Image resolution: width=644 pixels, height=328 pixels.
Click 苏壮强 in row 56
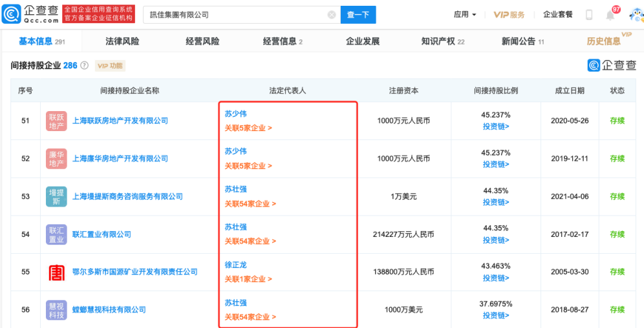click(236, 303)
